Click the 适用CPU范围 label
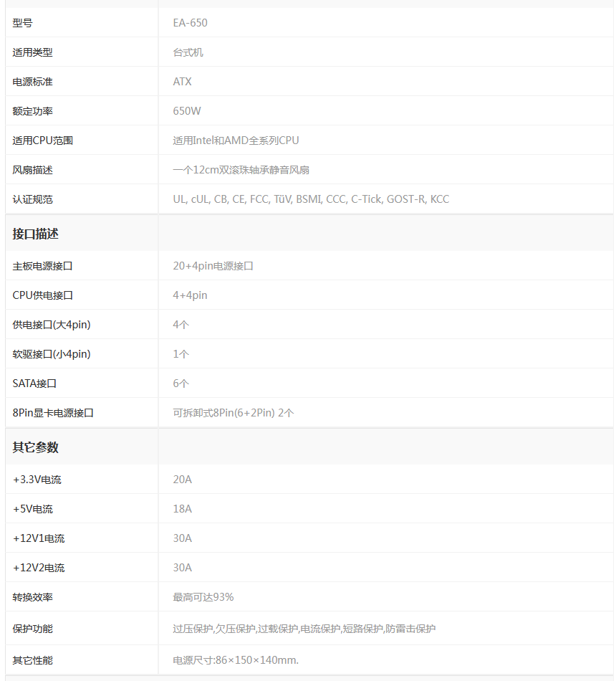This screenshot has width=616, height=681. click(42, 141)
